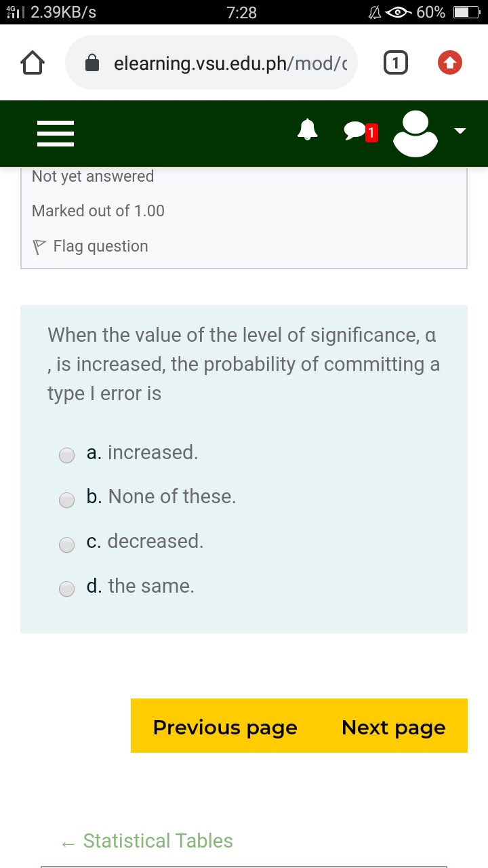Expand the user menu dropdown arrow
Viewport: 488px width, 868px height.
(460, 131)
